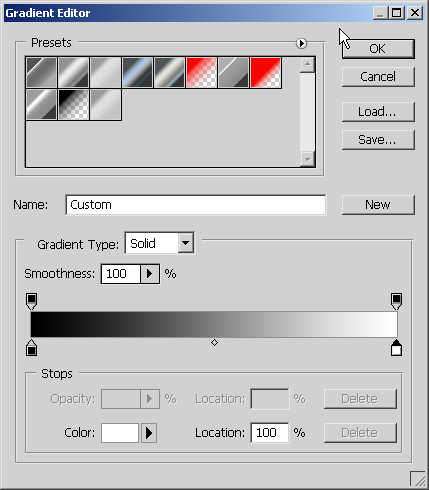429x490 pixels.
Task: Open the Presets flyout menu arrow
Action: (301, 43)
